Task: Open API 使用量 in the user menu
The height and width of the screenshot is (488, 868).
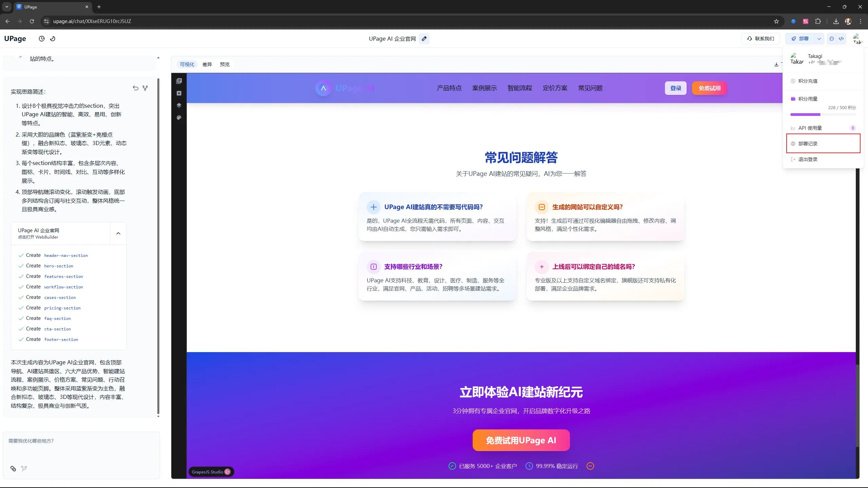Action: 823,128
